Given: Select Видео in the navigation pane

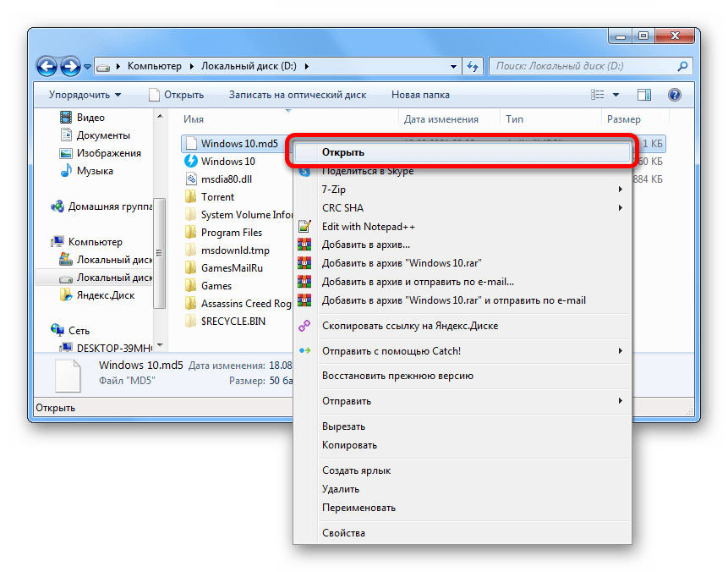Looking at the screenshot, I should (x=83, y=118).
